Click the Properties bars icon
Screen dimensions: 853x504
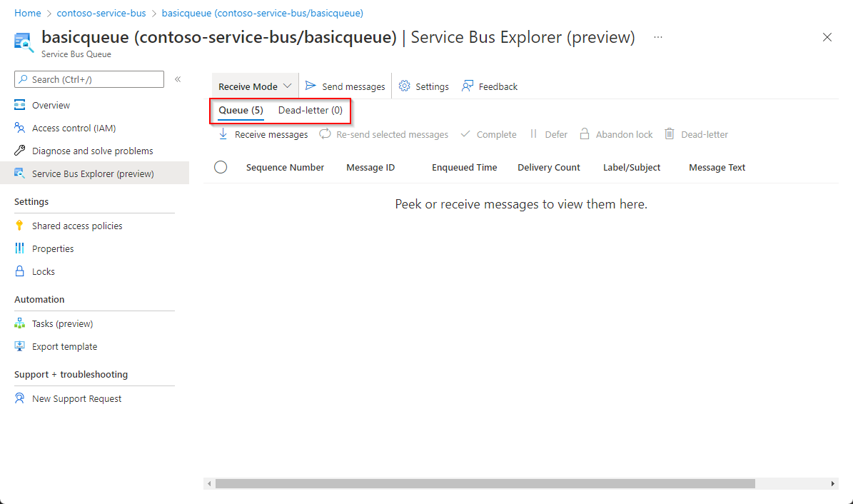click(19, 248)
